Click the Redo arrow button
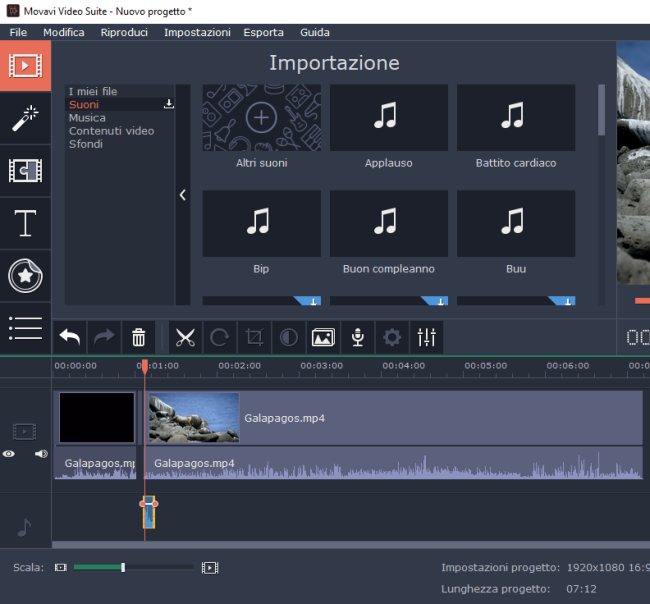 click(x=104, y=337)
